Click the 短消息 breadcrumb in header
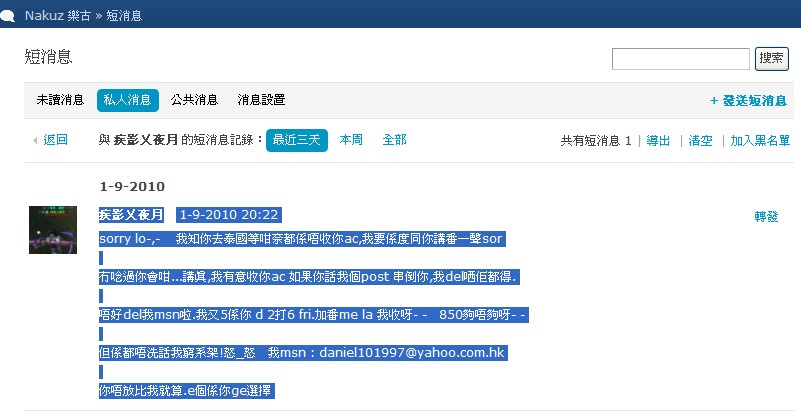Viewport: 801px width, 412px height. tap(123, 15)
